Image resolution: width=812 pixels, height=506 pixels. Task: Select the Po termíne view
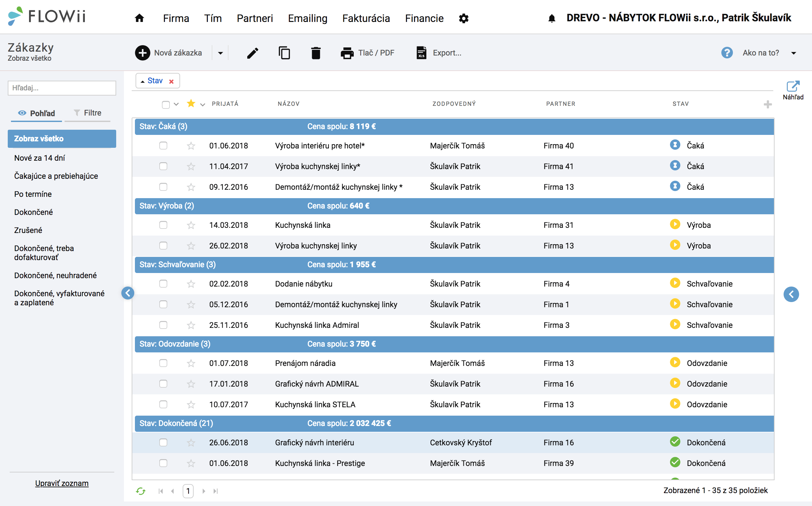(33, 194)
